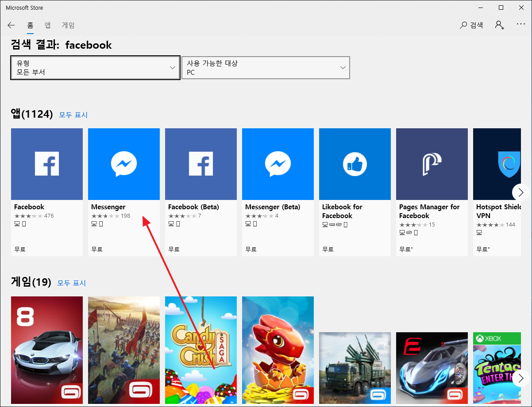Click the Messenger 198 star rating

(111, 216)
